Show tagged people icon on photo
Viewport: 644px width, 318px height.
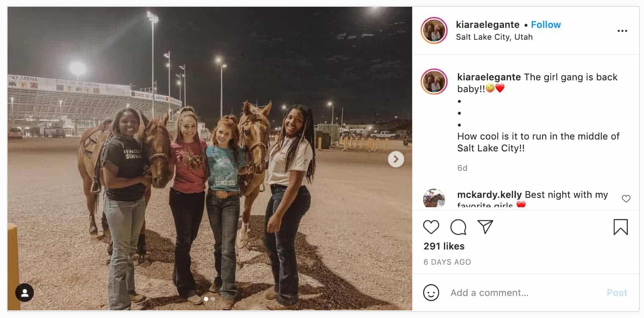point(25,293)
